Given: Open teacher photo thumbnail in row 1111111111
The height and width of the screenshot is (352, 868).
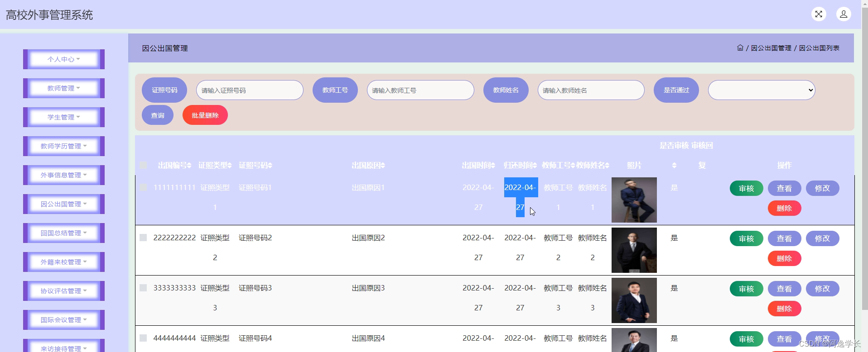Looking at the screenshot, I should [x=634, y=200].
